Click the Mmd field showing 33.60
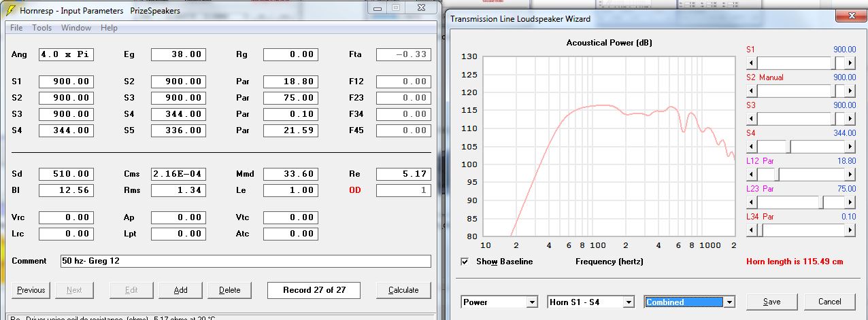This screenshot has width=868, height=320. (x=290, y=174)
